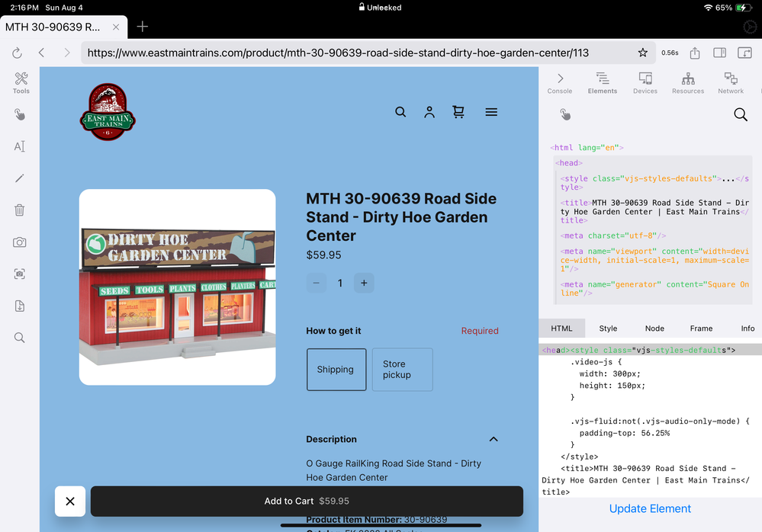This screenshot has width=762, height=532.
Task: Select the Style tab
Action: tap(608, 328)
